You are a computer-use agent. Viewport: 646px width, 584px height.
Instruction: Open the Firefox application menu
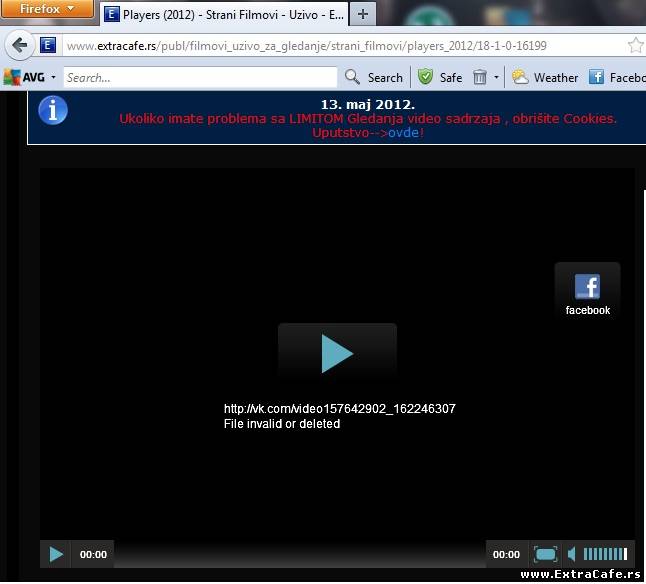(47, 9)
